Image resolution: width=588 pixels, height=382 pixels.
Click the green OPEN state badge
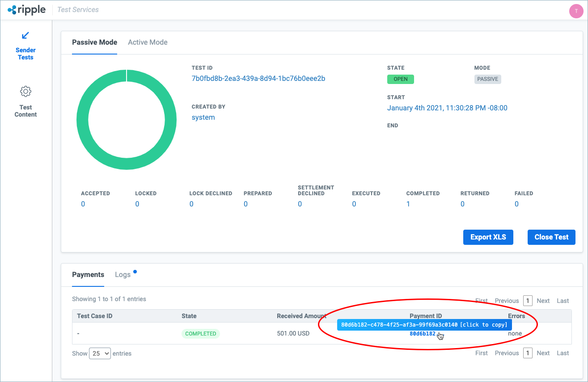[400, 79]
